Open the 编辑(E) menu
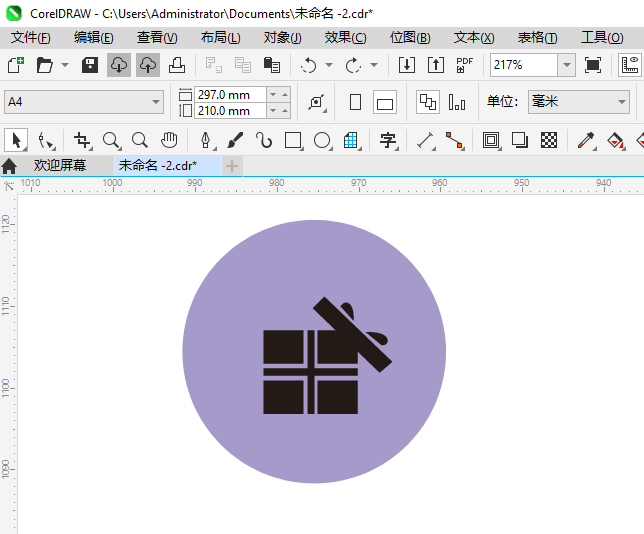 tap(94, 38)
